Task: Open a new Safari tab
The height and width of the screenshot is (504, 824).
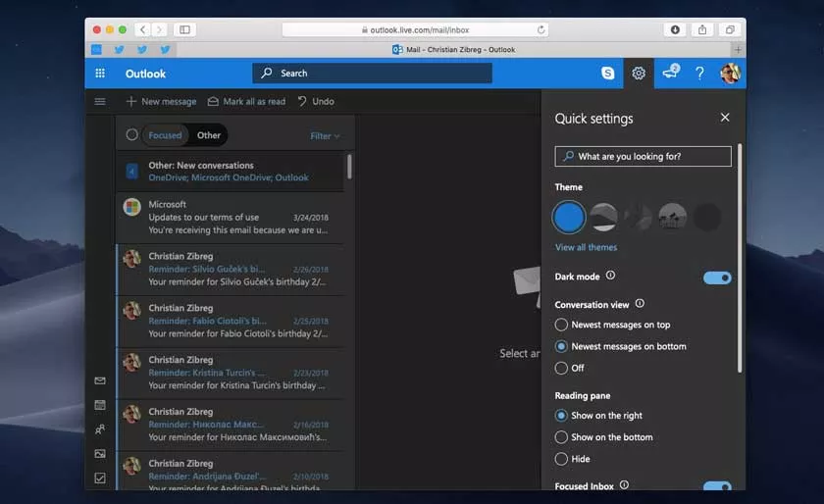Action: tap(738, 49)
